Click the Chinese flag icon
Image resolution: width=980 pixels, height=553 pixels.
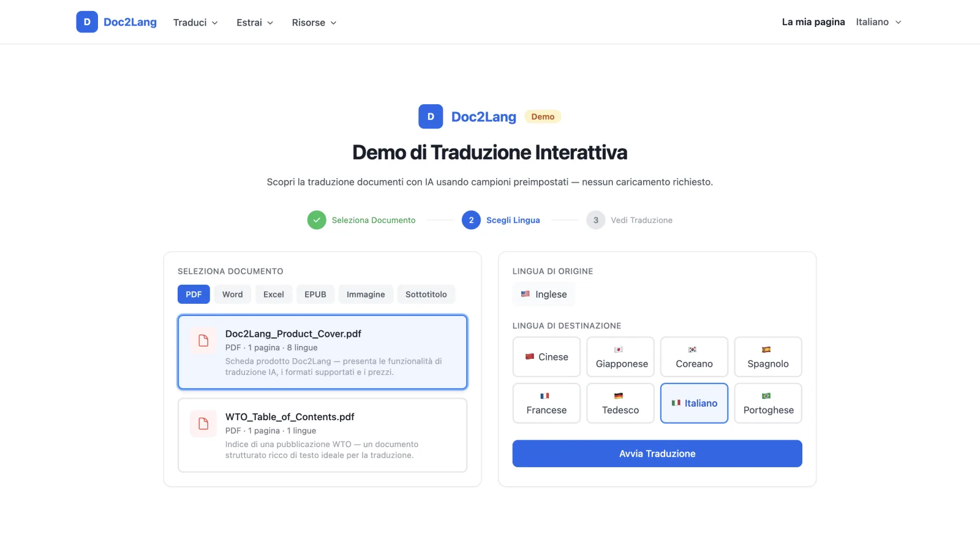[530, 356]
